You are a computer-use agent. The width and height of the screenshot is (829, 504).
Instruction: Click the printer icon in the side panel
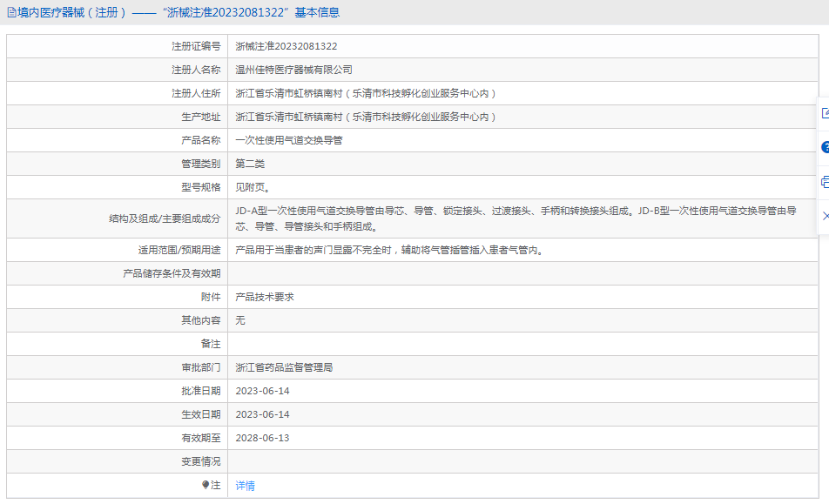[x=825, y=182]
